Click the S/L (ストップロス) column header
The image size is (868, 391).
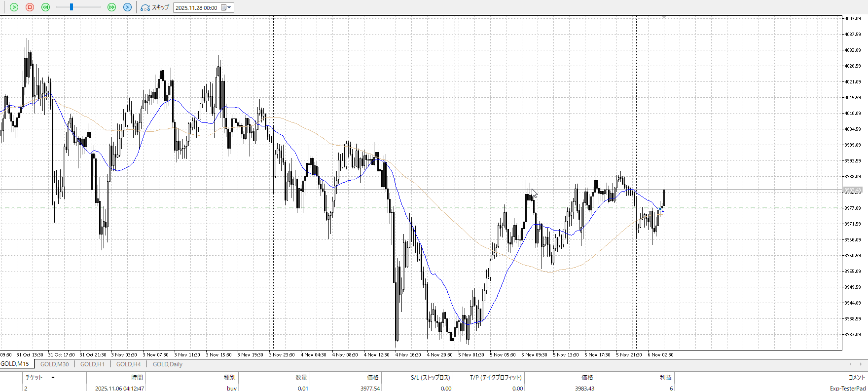point(430,378)
